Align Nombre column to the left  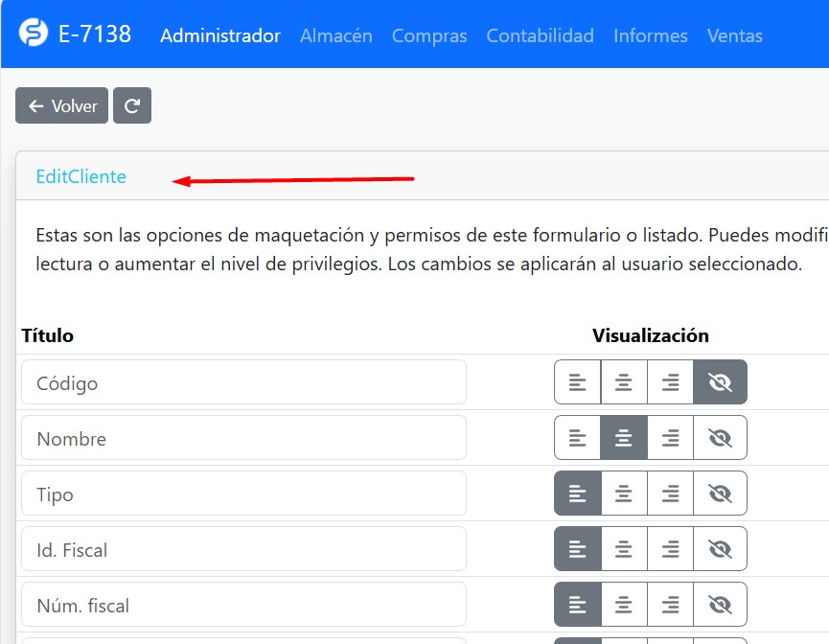(577, 438)
